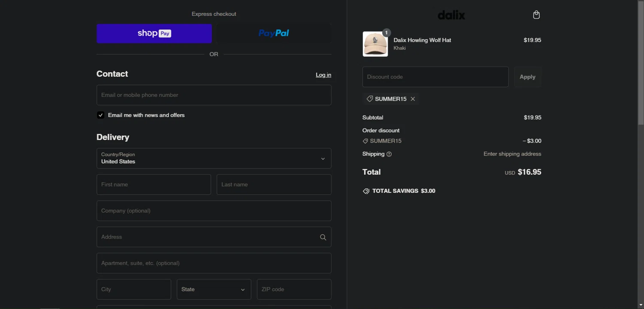Click the Howling Wolf Hat thumbnail

[x=375, y=44]
